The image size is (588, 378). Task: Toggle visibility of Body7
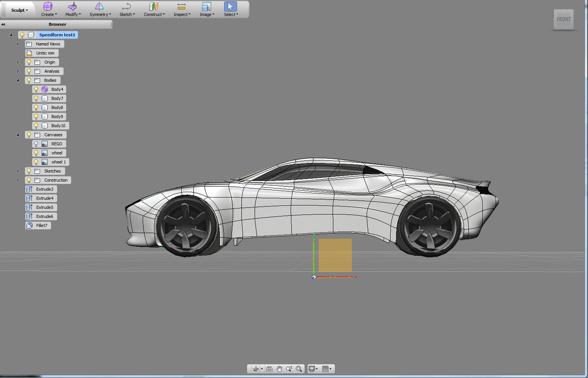coord(36,98)
